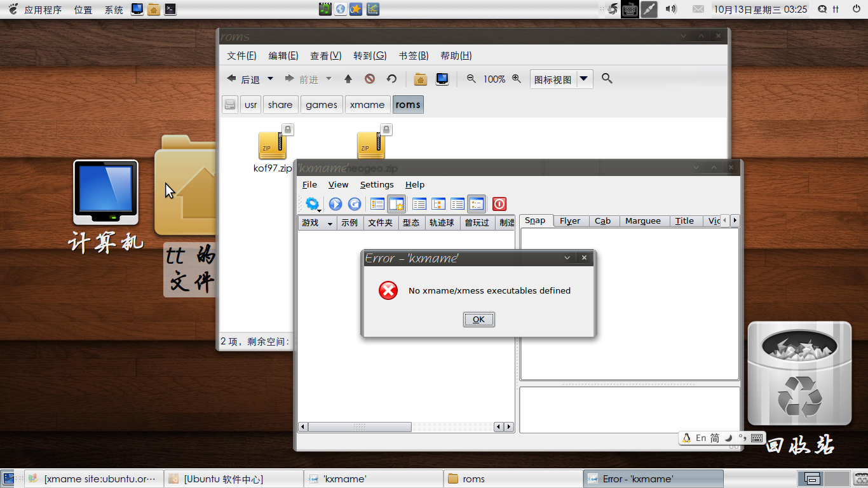
Task: Open the 书签(B) menu in roms window
Action: (x=414, y=56)
